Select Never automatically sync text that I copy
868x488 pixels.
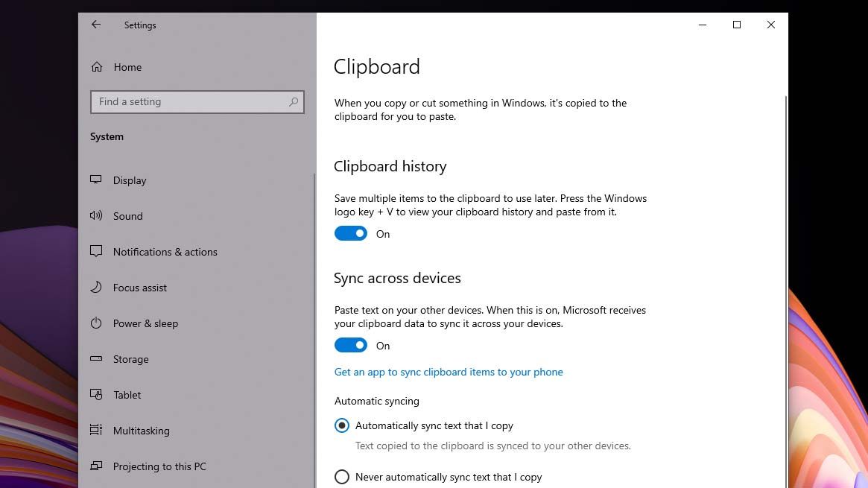click(342, 477)
